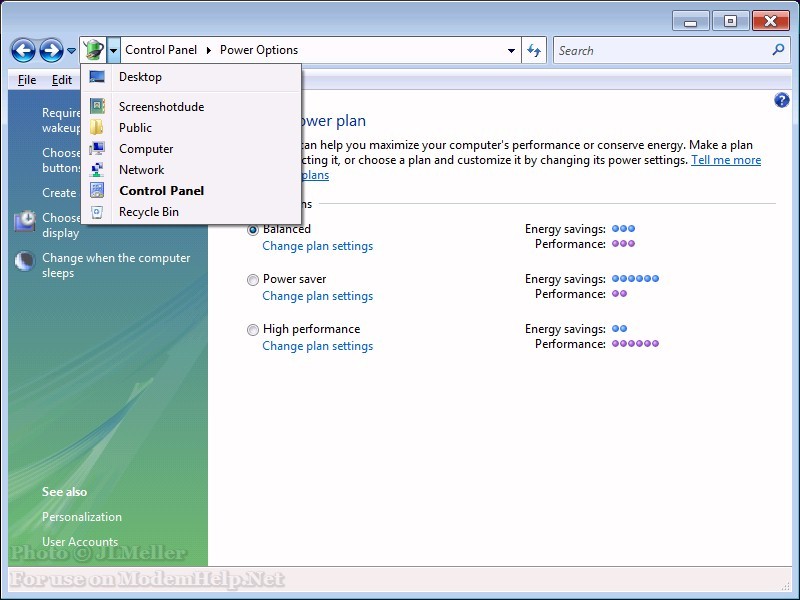Click the Refresh button
This screenshot has width=800, height=600.
[534, 51]
